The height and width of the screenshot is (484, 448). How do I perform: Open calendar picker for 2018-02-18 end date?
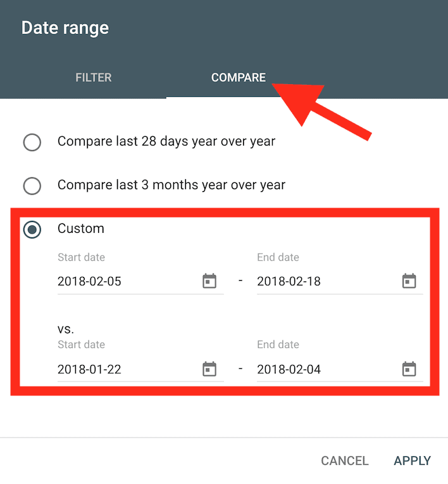coord(409,281)
